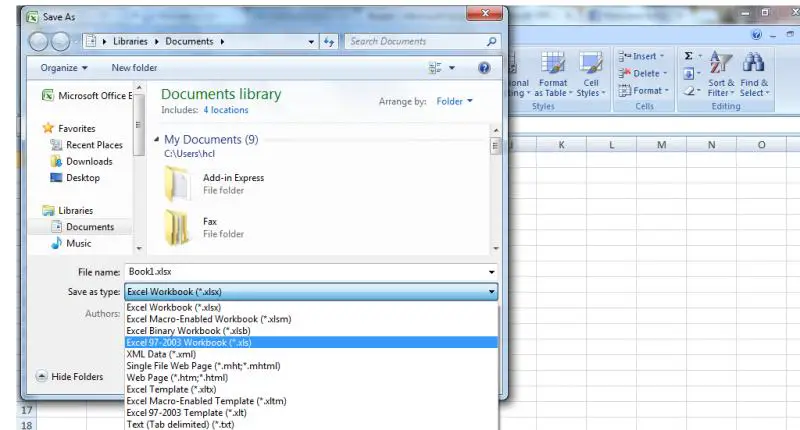Select column M header in Excel
The height and width of the screenshot is (430, 800).
(x=661, y=145)
